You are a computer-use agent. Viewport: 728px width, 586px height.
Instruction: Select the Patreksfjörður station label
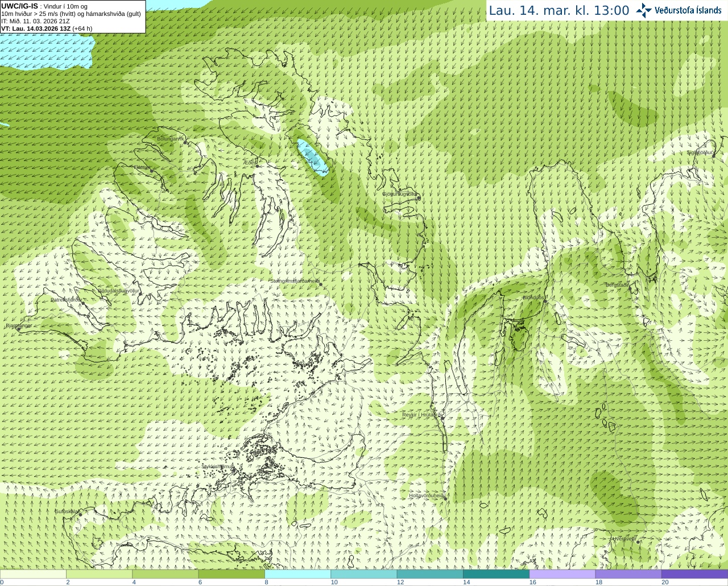click(x=66, y=299)
